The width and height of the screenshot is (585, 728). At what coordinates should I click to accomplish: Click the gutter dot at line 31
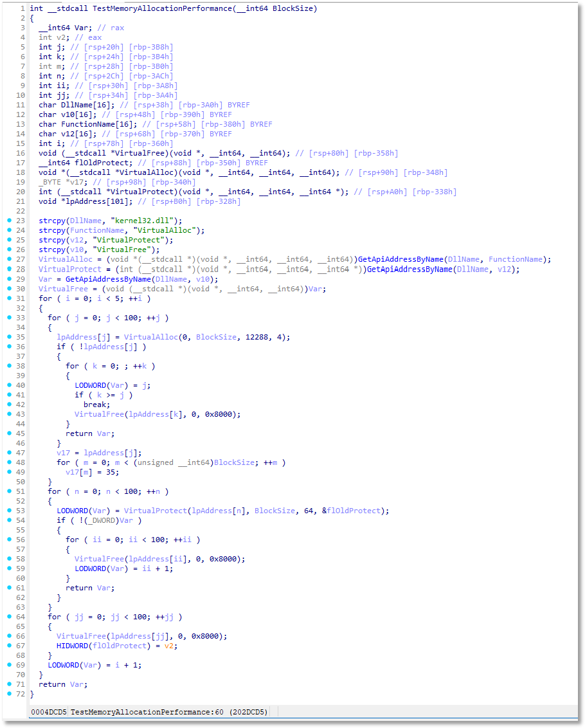click(9, 298)
